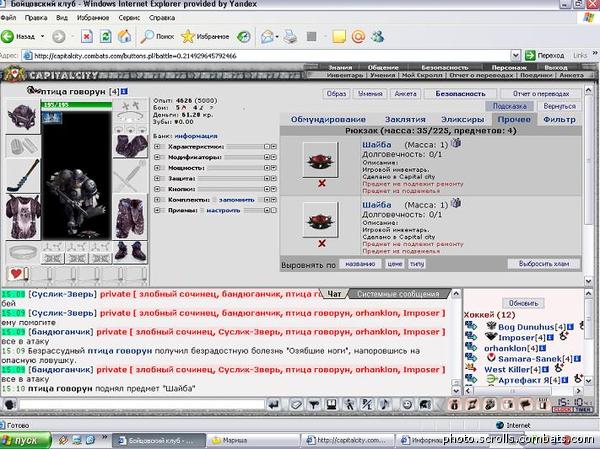The height and width of the screenshot is (449, 600).
Task: Expand the Кнопки section
Action: 157,189
